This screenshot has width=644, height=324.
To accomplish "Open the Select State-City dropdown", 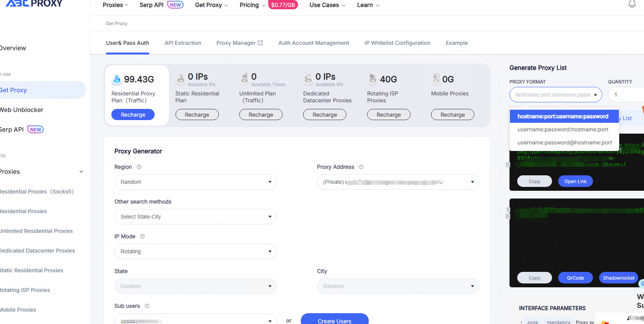I will point(195,217).
